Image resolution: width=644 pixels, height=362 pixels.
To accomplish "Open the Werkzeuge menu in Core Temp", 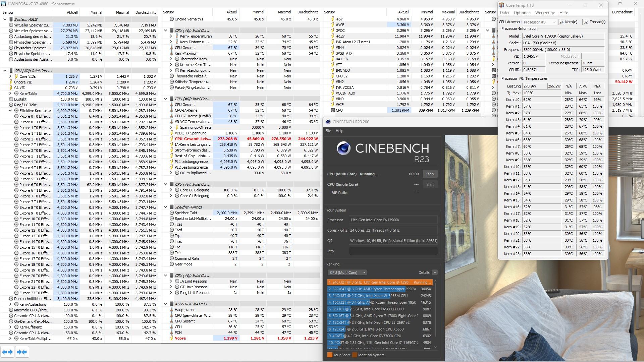I will pos(545,13).
